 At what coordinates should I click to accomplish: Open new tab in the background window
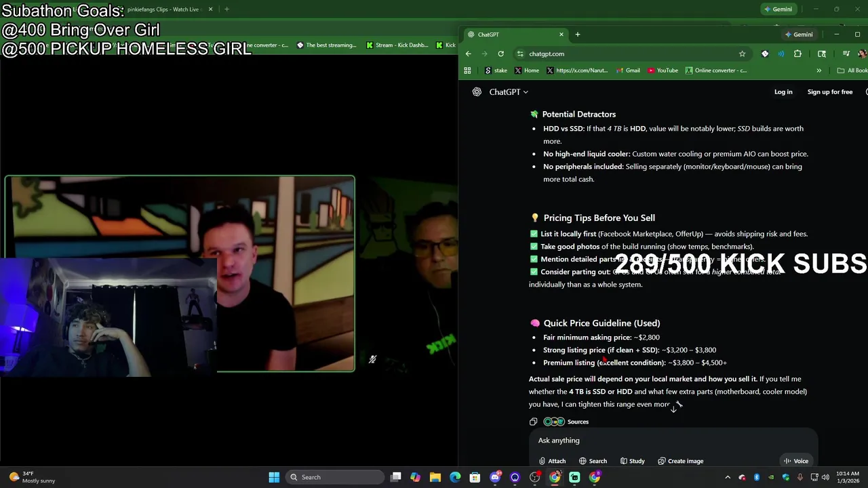click(226, 9)
